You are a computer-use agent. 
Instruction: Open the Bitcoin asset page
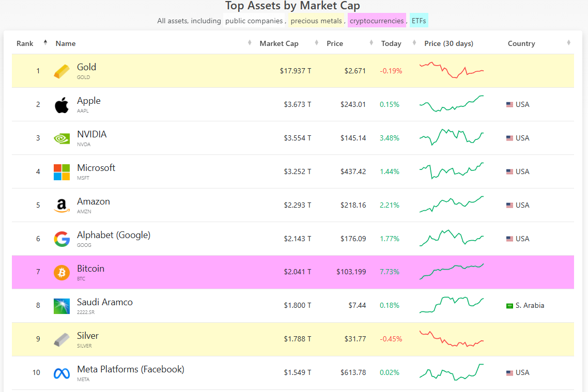point(91,269)
